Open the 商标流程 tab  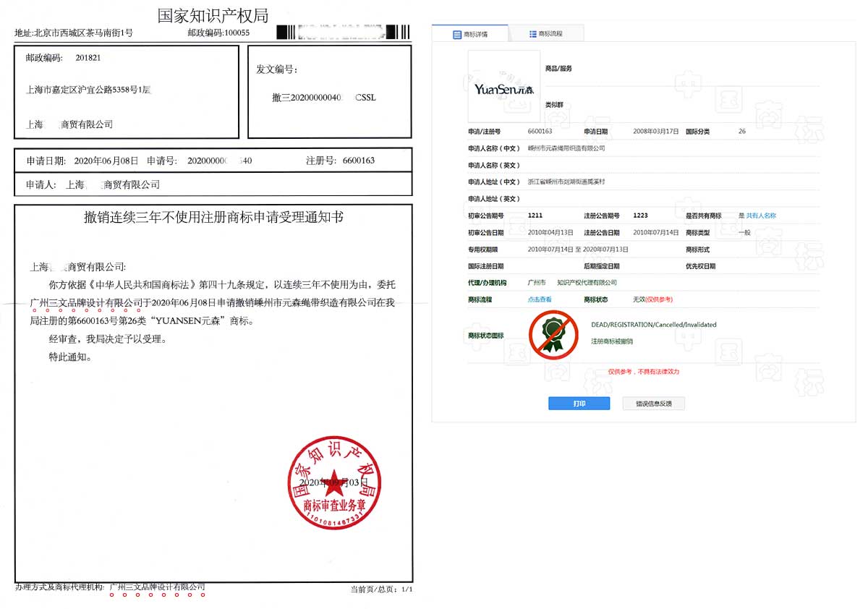(546, 34)
